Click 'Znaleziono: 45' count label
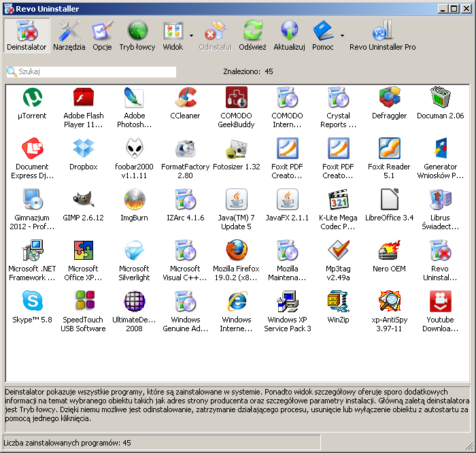This screenshot has height=453, width=476. pos(248,71)
